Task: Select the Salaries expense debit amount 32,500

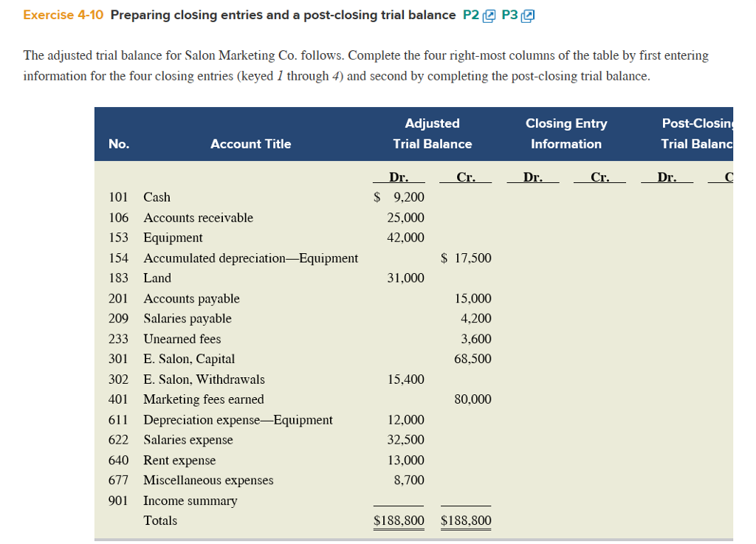Action: point(406,440)
